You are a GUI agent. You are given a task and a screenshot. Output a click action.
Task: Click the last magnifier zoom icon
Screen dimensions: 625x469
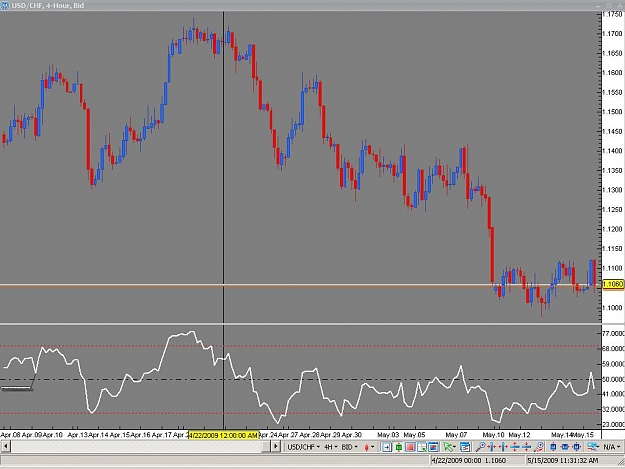coord(539,447)
